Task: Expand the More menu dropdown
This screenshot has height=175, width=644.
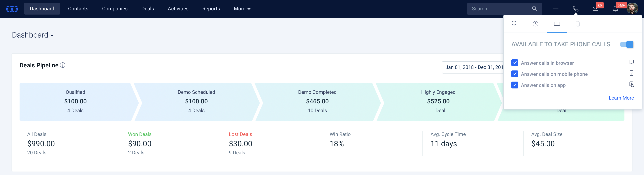Action: coord(242,9)
